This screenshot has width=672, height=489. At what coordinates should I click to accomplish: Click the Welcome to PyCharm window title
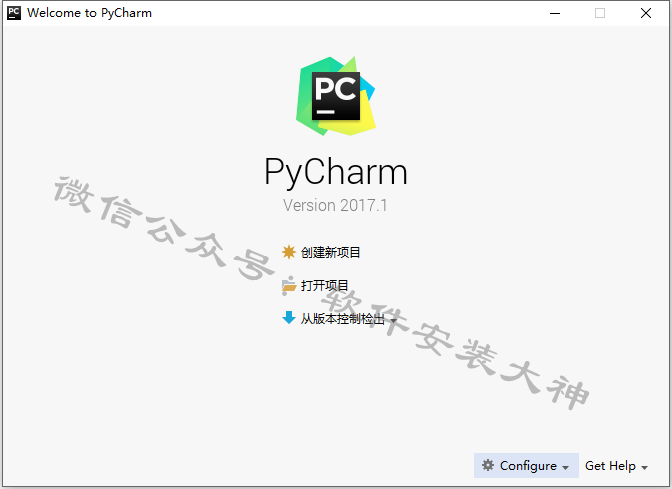point(90,13)
